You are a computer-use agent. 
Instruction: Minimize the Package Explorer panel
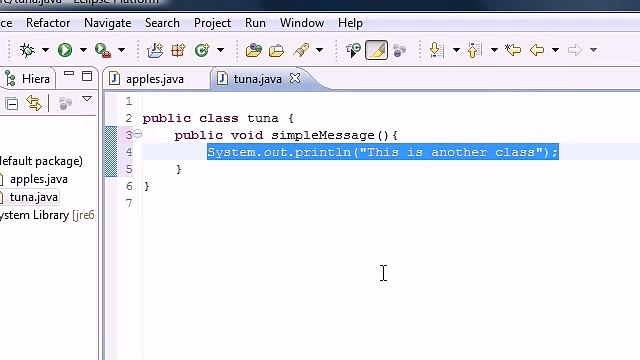(x=69, y=74)
